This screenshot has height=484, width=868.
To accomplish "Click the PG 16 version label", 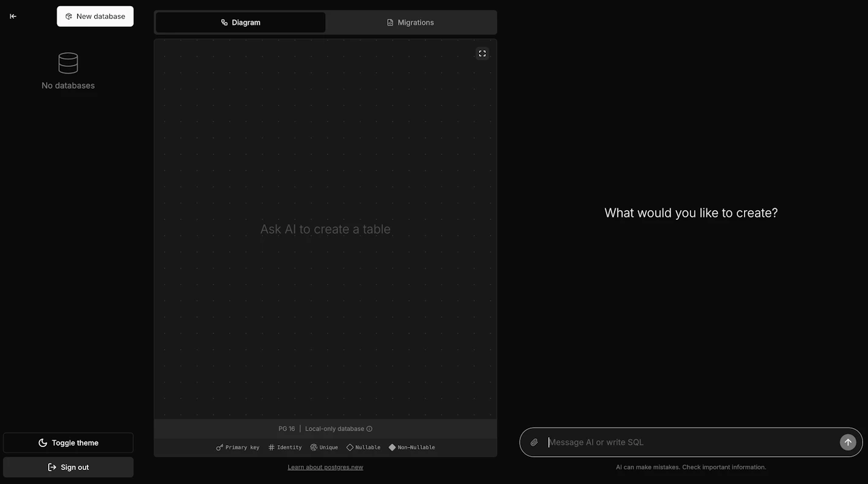I will [287, 429].
